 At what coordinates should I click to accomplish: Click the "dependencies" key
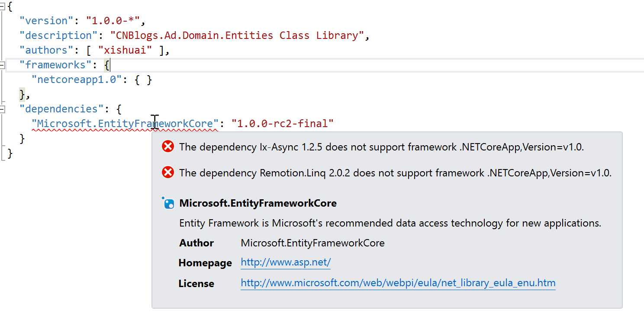pyautogui.click(x=62, y=109)
